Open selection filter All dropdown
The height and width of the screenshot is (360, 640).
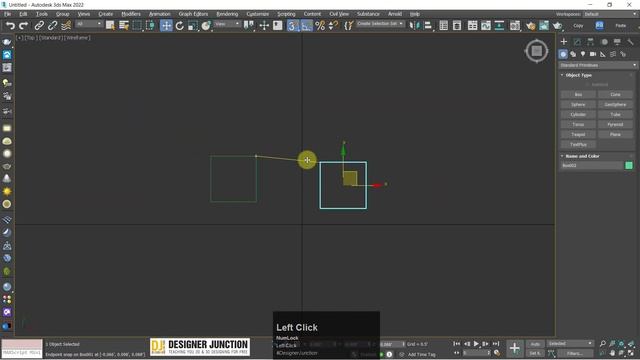pos(89,24)
